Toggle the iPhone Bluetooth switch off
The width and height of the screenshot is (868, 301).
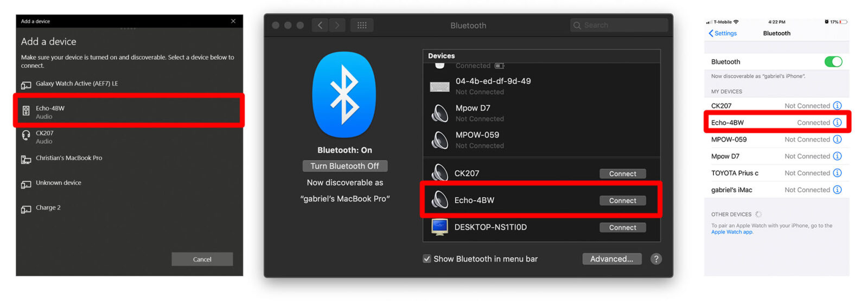point(833,61)
